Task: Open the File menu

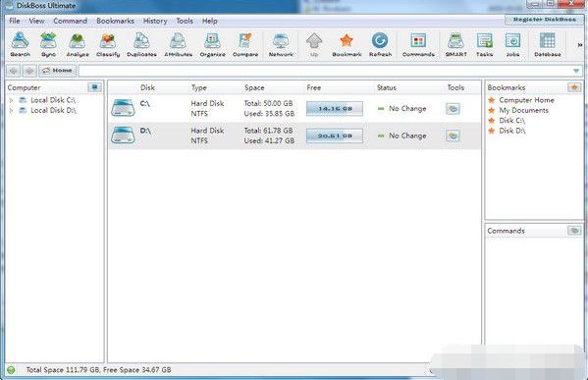Action: [x=15, y=21]
